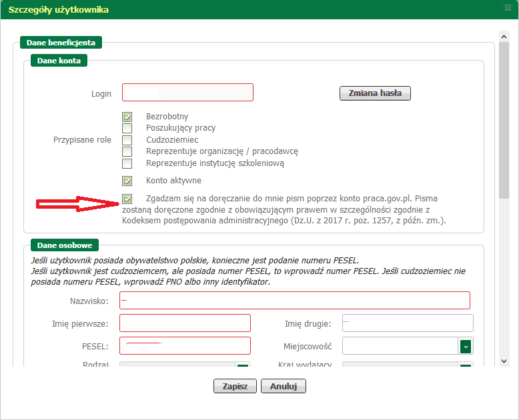Click the Zmiana hasła button
Screen dimensions: 519x420
tap(375, 93)
